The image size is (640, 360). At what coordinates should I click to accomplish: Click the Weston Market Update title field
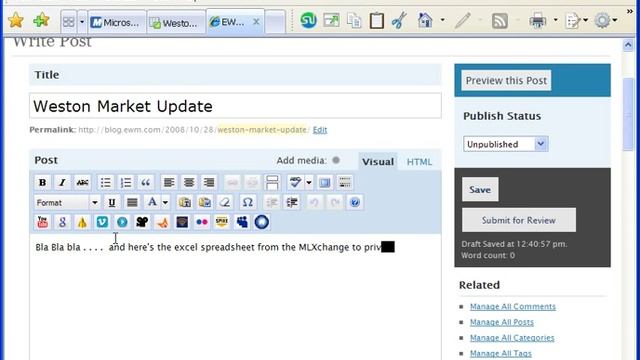tap(235, 106)
